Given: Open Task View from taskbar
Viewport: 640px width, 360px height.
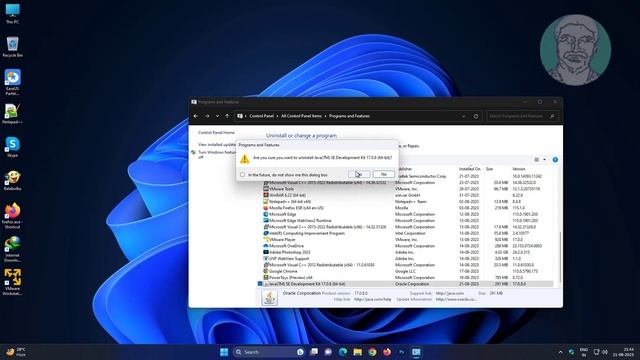Looking at the screenshot, I should tap(314, 352).
